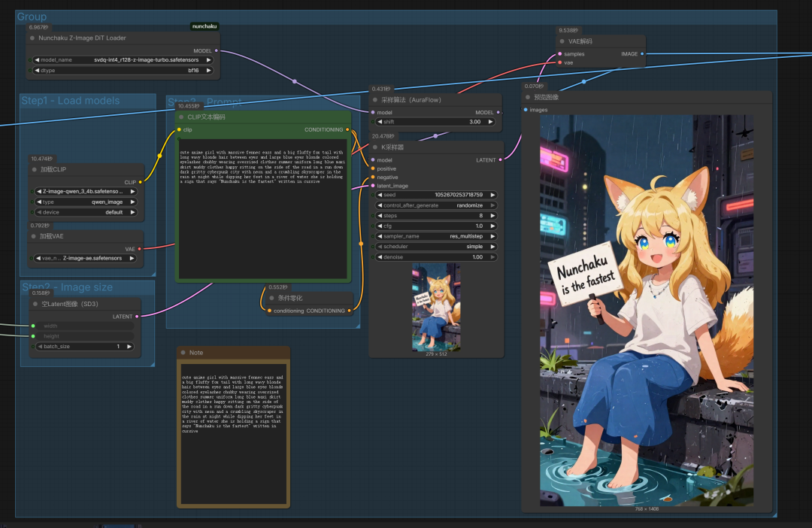Click the VAE output socket on 加载VAE
Viewport: 812px width, 528px height.
(139, 249)
